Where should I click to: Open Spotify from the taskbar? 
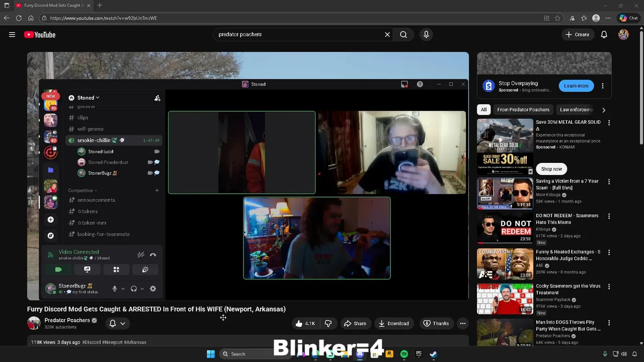(404, 354)
